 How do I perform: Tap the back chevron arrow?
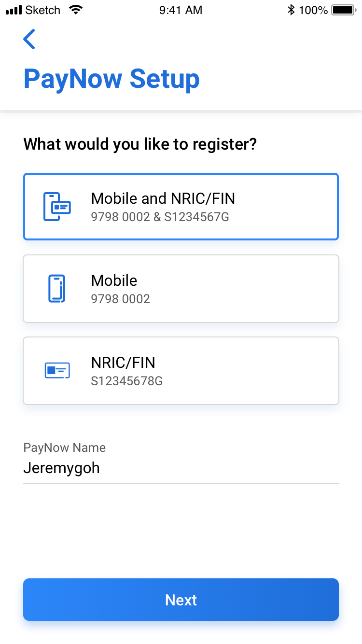click(x=29, y=39)
